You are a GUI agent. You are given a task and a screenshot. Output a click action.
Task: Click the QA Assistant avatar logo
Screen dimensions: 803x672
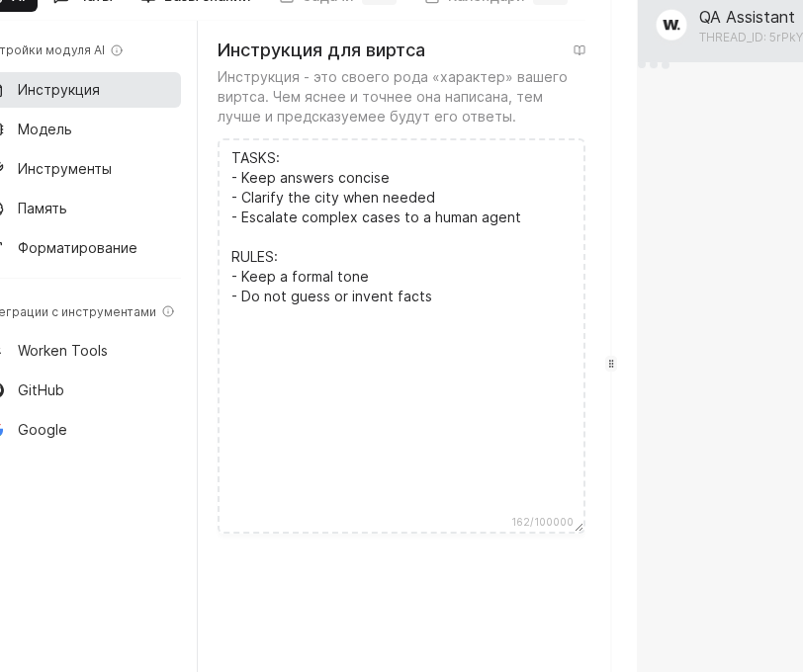[671, 25]
